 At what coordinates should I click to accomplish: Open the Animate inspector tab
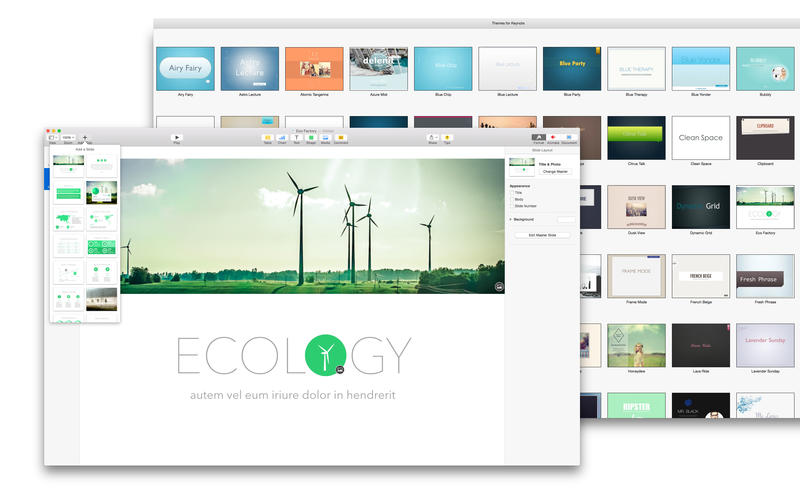click(553, 137)
